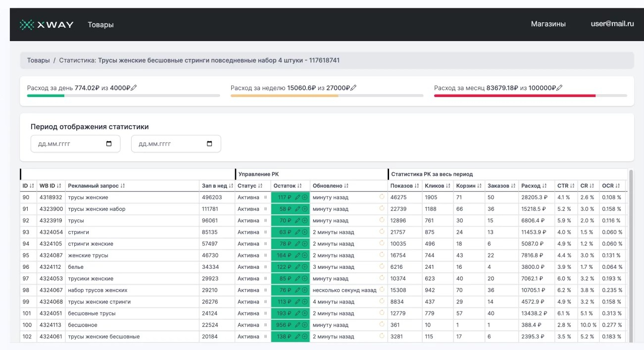Click the weekly spend progress bar
Viewport: 644px width, 350px height.
point(327,96)
